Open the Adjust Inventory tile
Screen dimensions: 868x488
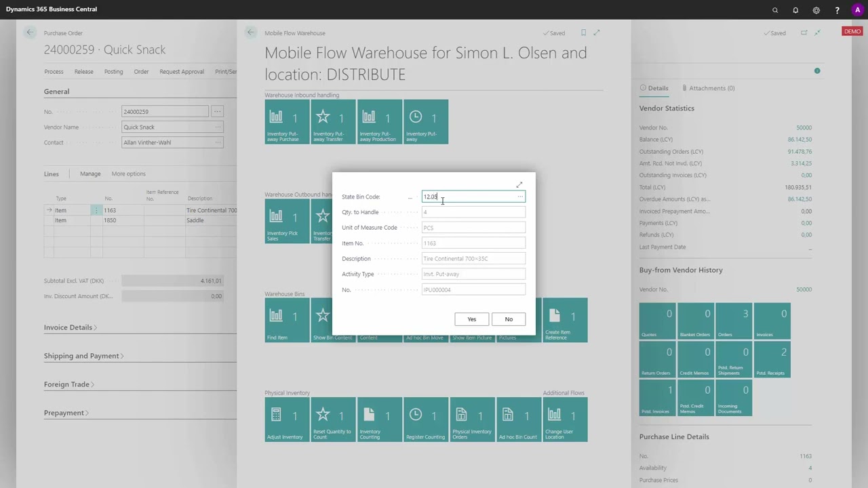pyautogui.click(x=287, y=420)
